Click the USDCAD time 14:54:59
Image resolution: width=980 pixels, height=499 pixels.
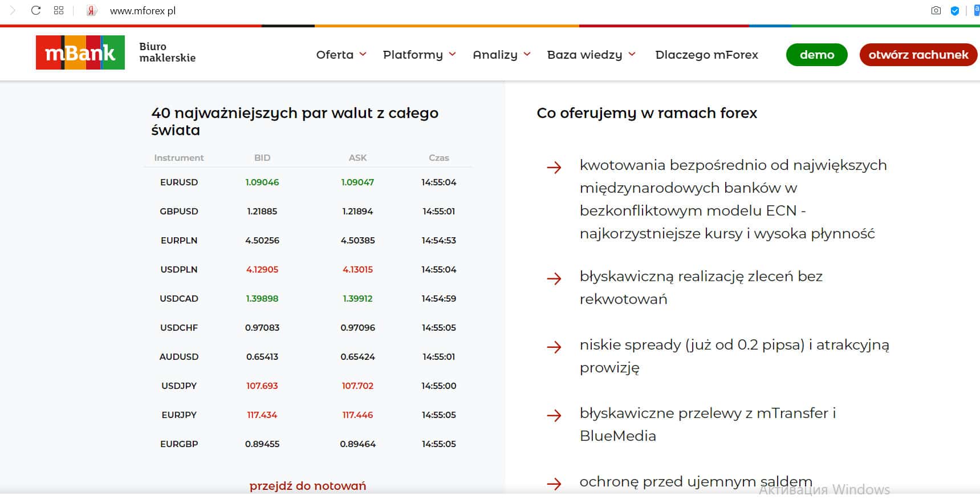(439, 299)
